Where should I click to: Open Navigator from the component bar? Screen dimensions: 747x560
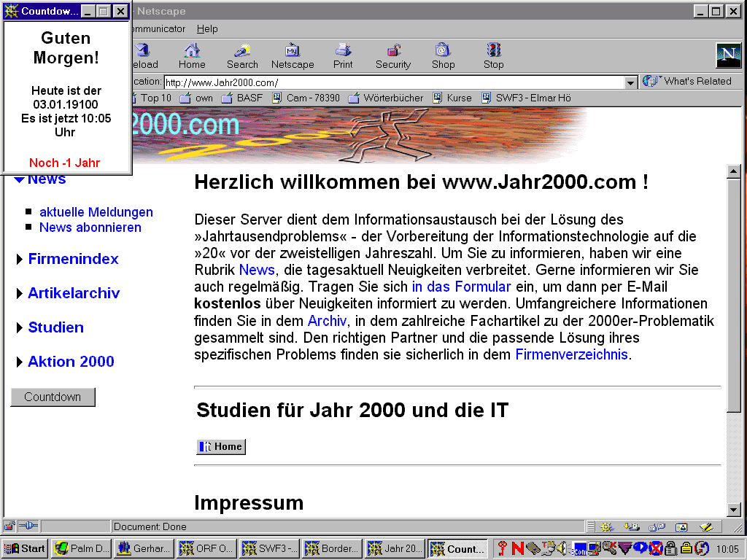coord(606,526)
